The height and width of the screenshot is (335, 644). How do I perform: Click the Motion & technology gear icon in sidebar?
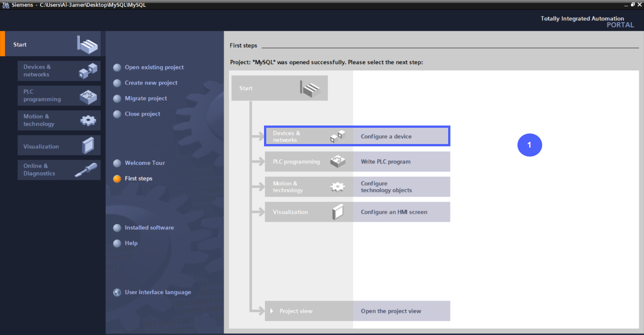point(88,120)
